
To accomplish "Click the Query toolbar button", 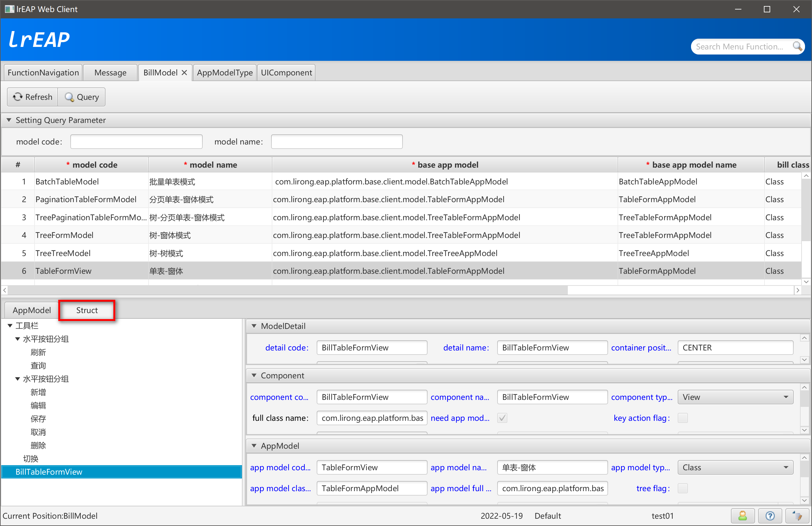I will tap(81, 97).
